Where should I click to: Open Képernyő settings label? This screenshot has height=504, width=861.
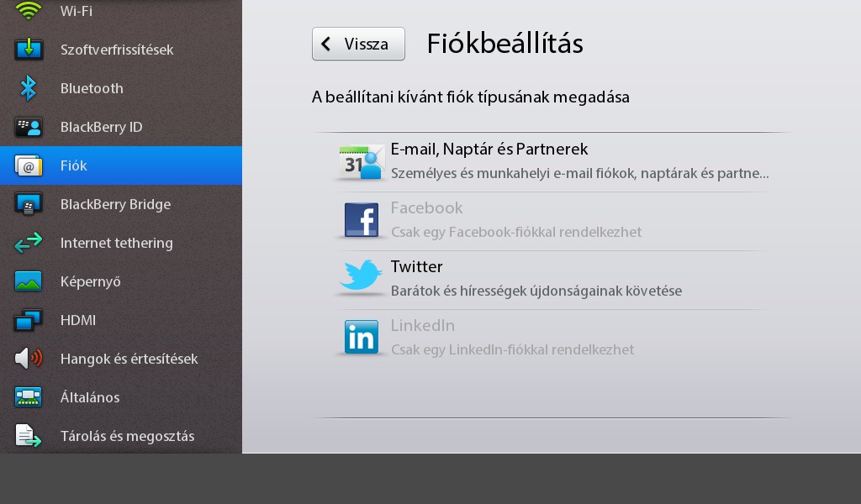click(91, 282)
